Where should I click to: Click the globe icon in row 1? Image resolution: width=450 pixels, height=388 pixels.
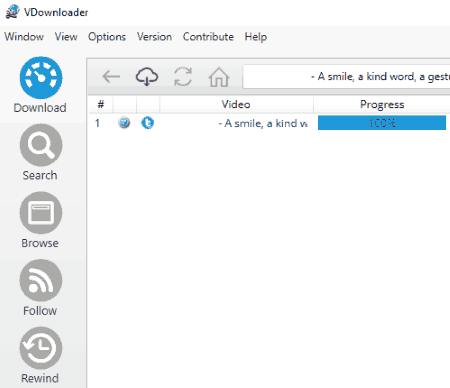(124, 123)
